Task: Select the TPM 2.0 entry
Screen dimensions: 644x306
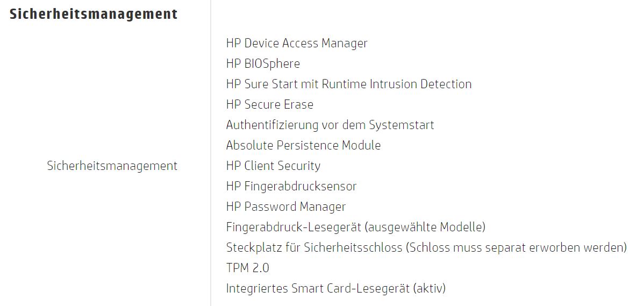Action: (247, 268)
